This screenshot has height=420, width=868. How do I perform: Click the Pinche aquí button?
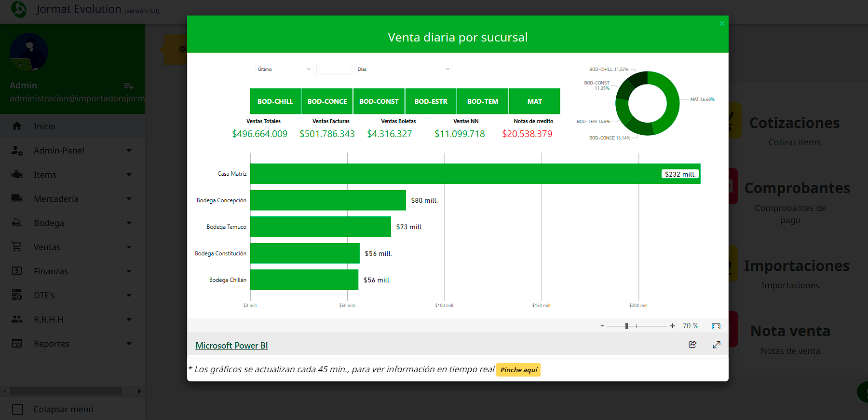pyautogui.click(x=518, y=370)
